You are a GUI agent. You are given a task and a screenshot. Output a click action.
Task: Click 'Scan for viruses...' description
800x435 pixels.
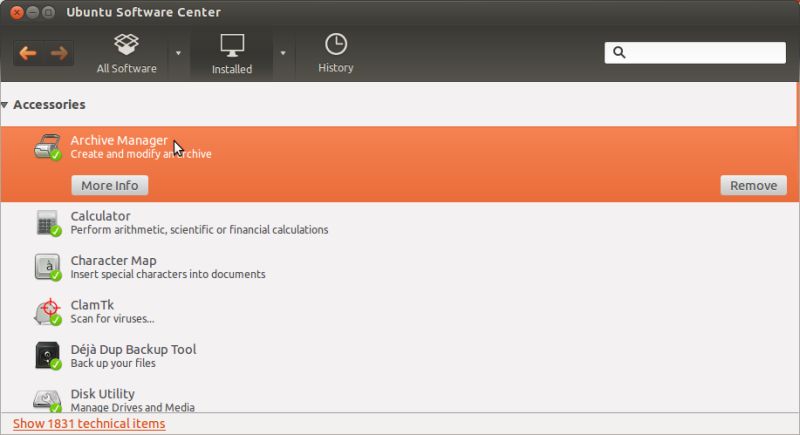pos(112,319)
